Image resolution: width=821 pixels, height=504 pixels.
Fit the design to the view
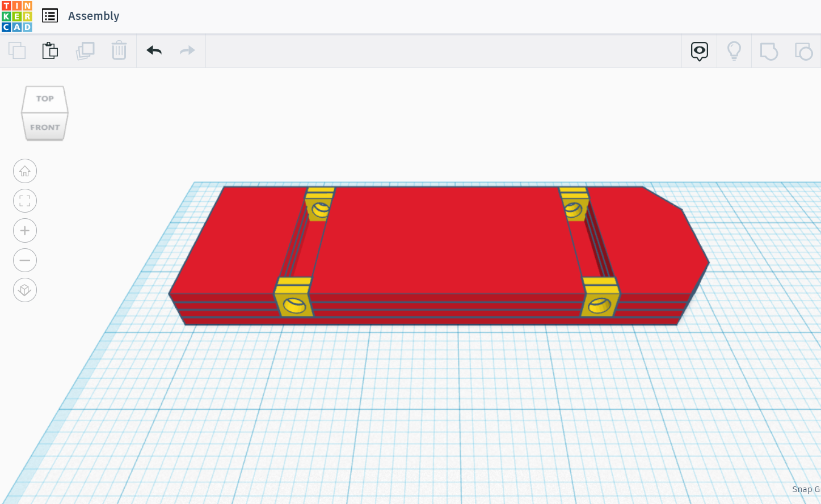coord(24,200)
